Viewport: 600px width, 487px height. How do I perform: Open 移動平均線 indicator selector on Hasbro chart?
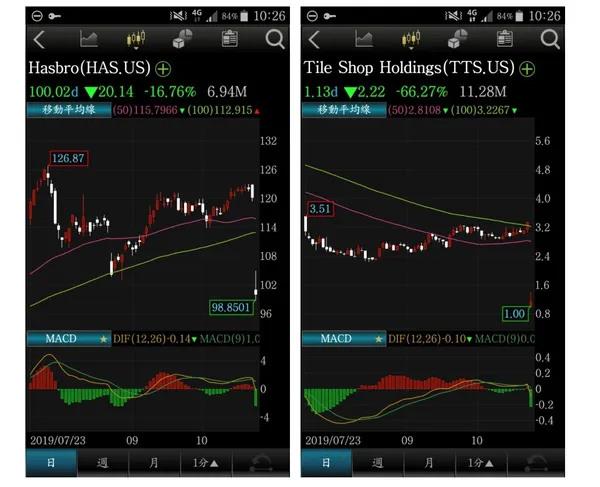(x=68, y=110)
